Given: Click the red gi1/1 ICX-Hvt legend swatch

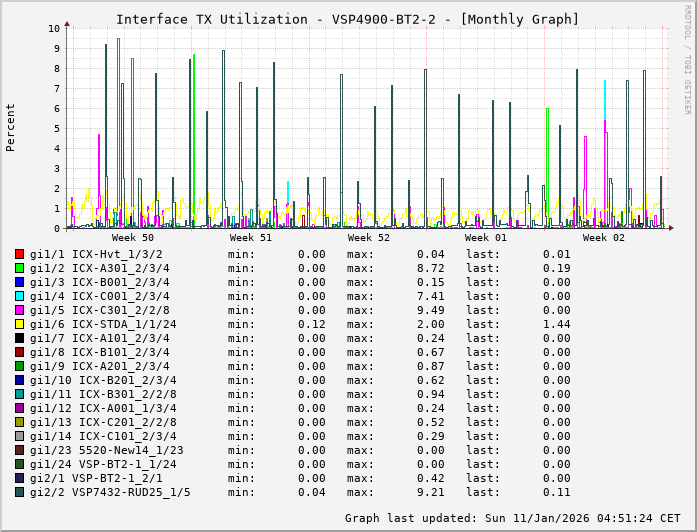Looking at the screenshot, I should (x=20, y=254).
